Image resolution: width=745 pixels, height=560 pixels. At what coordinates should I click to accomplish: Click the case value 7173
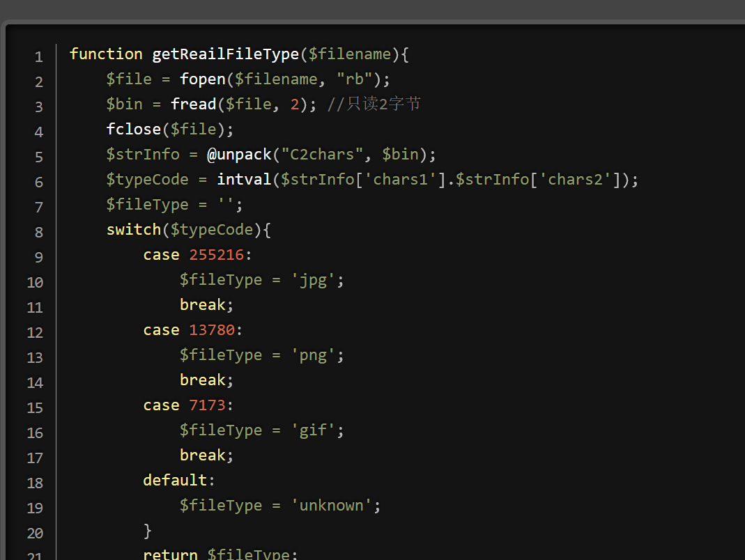click(x=207, y=405)
